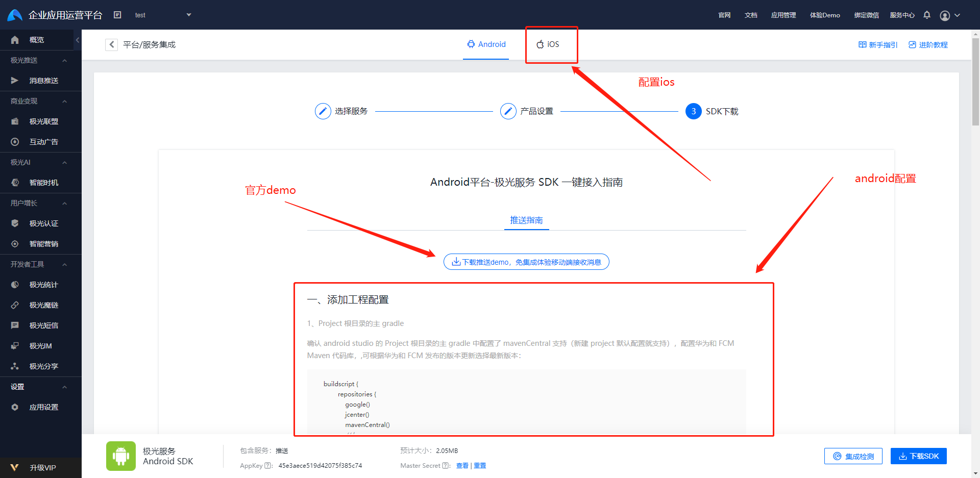The width and height of the screenshot is (980, 478).
Task: Click the 下载SDK button
Action: tap(919, 456)
